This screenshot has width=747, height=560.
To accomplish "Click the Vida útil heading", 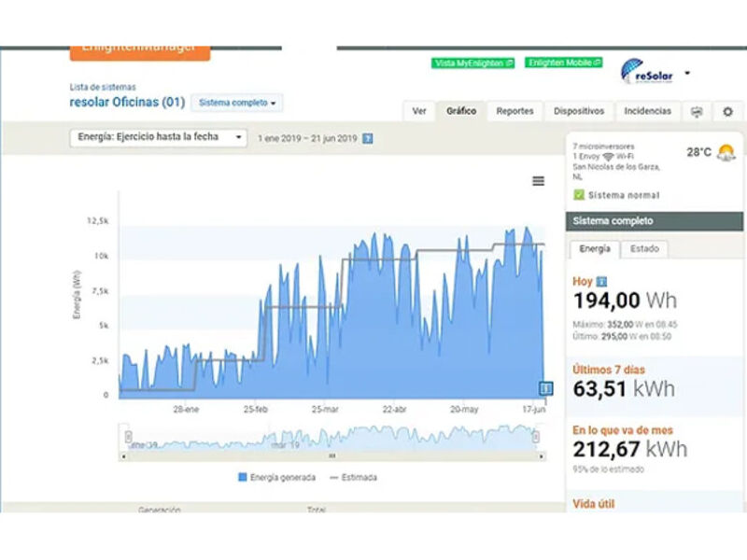I will (594, 504).
